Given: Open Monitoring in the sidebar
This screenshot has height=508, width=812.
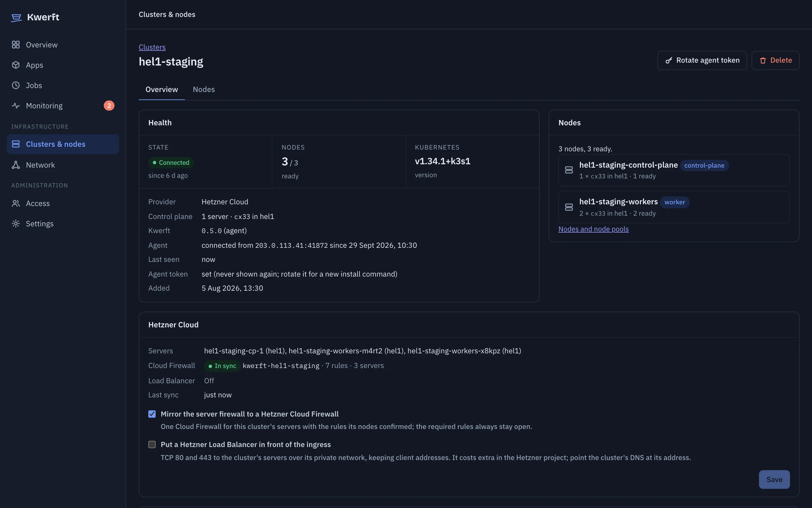Looking at the screenshot, I should click(63, 106).
